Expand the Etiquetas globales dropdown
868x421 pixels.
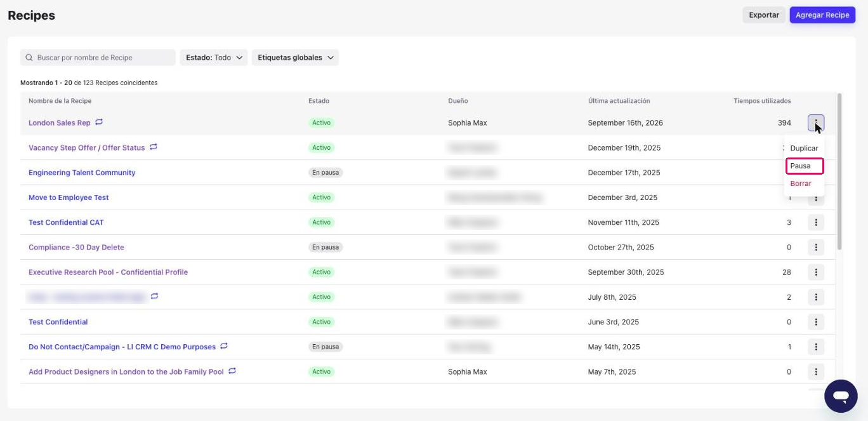pyautogui.click(x=295, y=58)
